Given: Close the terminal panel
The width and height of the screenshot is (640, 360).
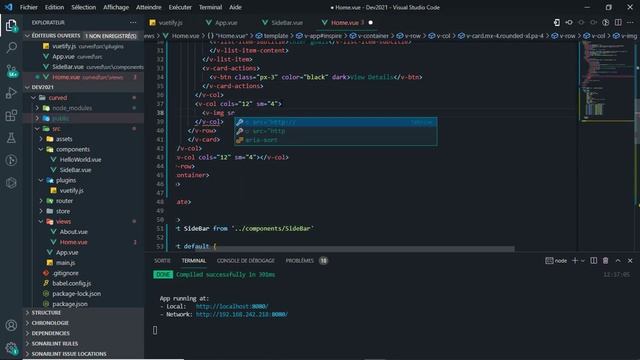Looking at the screenshot, I should click(630, 260).
